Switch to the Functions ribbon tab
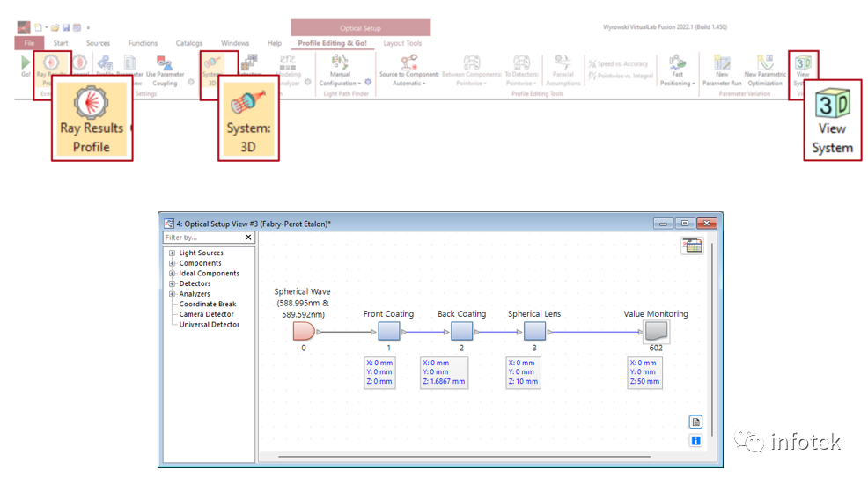 point(143,43)
